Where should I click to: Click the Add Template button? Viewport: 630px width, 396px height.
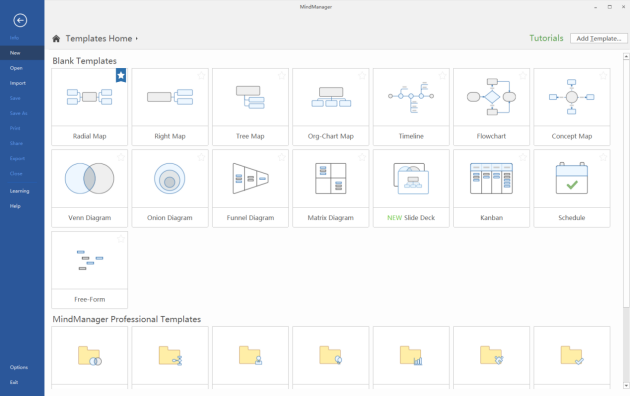(x=599, y=39)
